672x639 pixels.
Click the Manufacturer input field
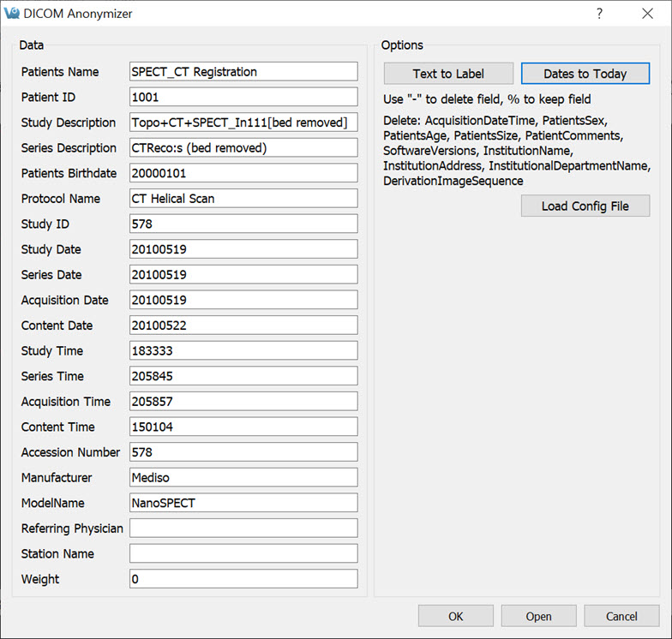pos(243,477)
